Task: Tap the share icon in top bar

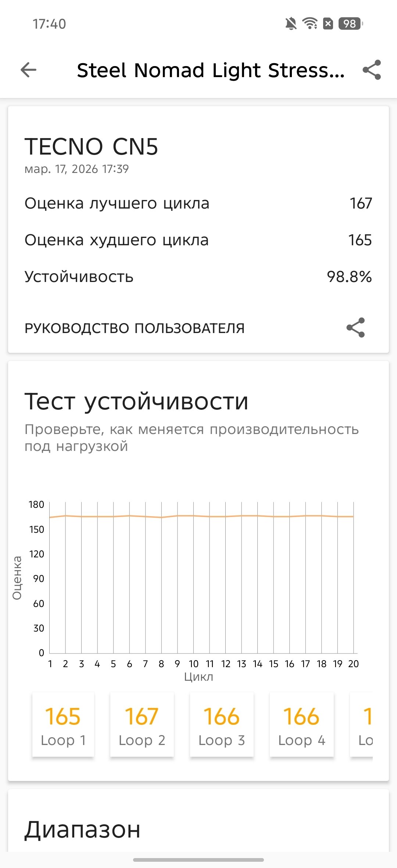Action: [372, 70]
